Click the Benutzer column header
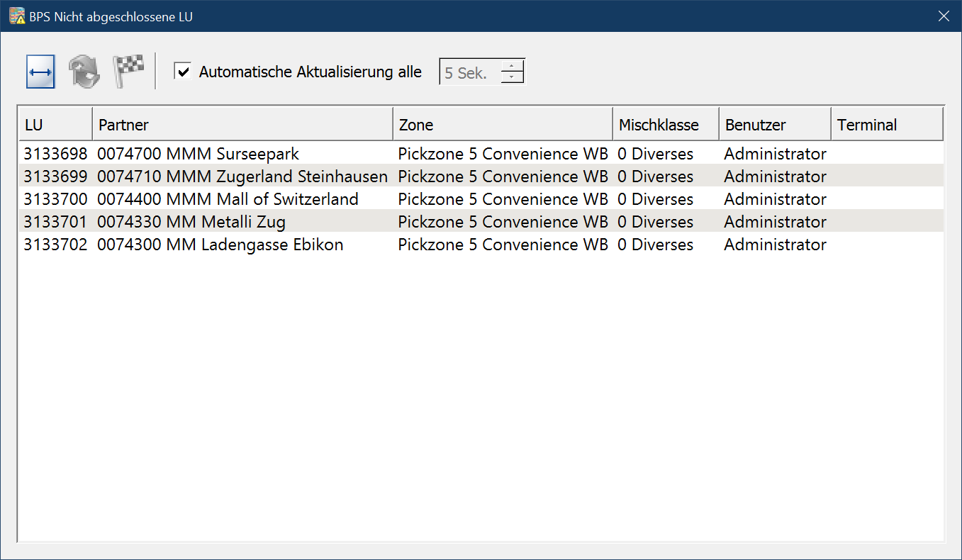 coord(774,125)
